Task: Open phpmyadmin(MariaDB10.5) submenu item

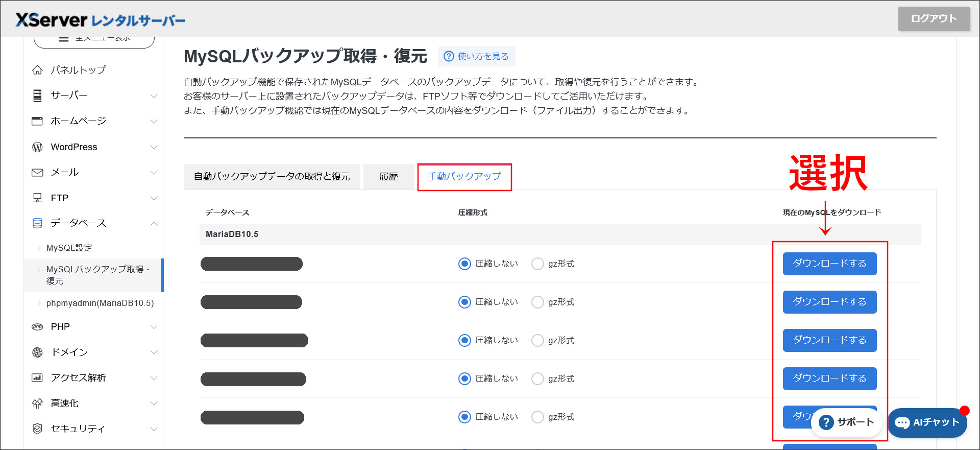Action: click(100, 303)
